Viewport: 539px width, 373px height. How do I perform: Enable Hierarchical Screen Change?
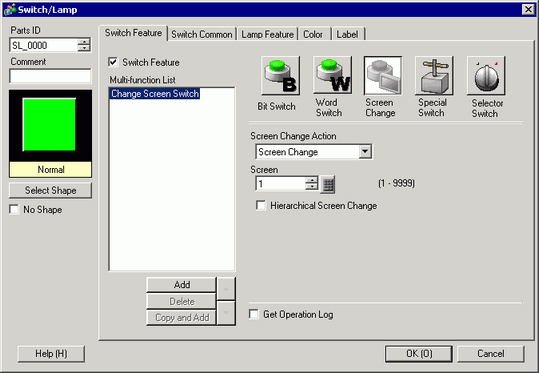click(261, 206)
